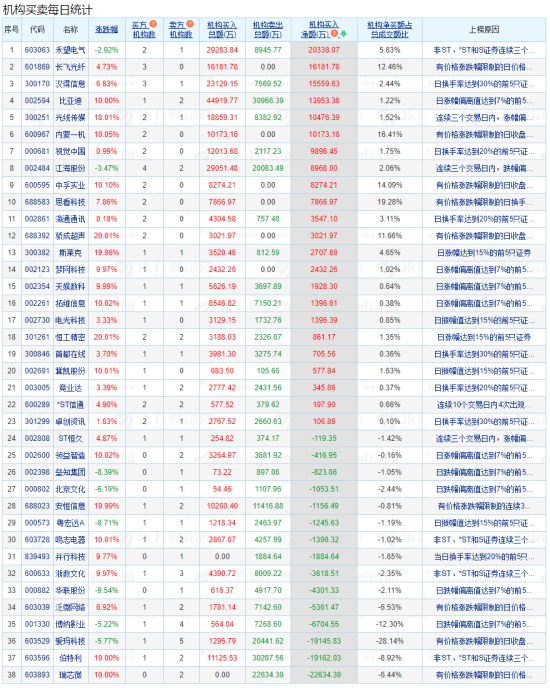Image resolution: width=550 pixels, height=688 pixels.
Task: Open stock code 603039
Action: coord(37,607)
